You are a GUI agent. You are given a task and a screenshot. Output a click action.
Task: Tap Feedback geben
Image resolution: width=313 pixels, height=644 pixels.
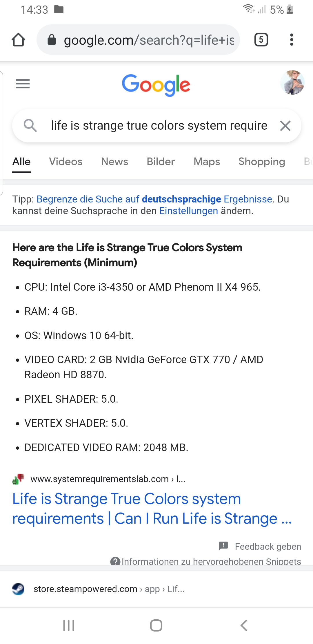point(268,546)
